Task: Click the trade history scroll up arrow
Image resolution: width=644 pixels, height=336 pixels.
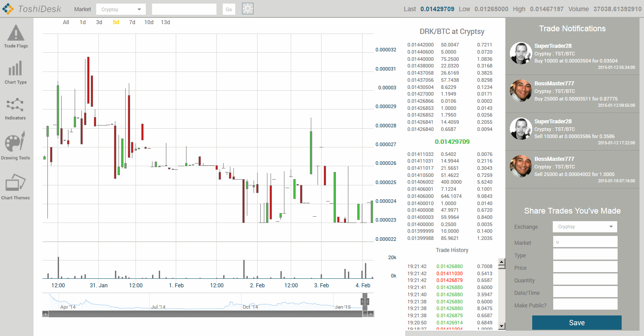Action: (x=502, y=262)
